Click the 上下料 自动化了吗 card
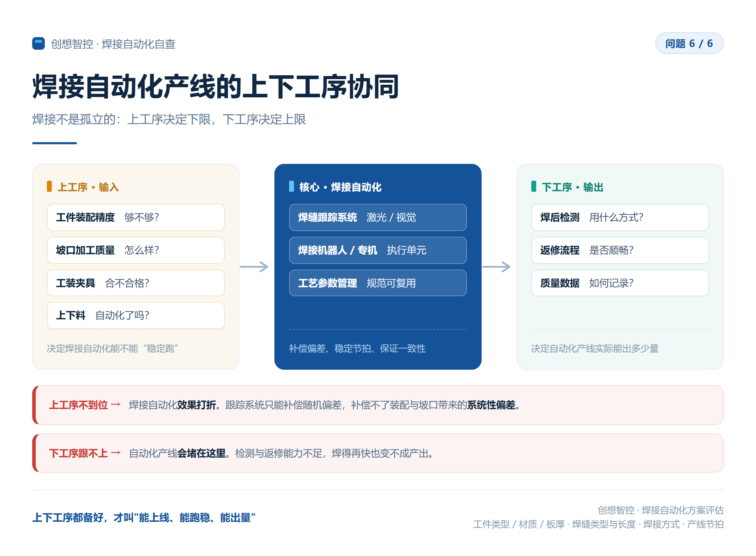 pos(136,315)
